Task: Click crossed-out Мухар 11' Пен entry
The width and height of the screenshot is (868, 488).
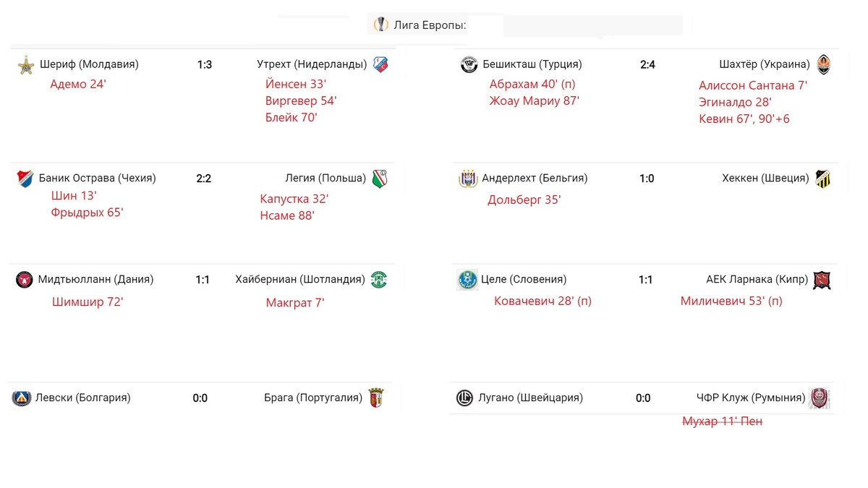Action: [x=722, y=421]
